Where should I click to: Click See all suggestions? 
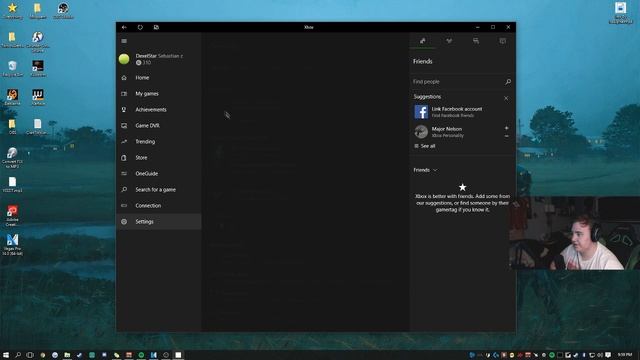pyautogui.click(x=425, y=146)
